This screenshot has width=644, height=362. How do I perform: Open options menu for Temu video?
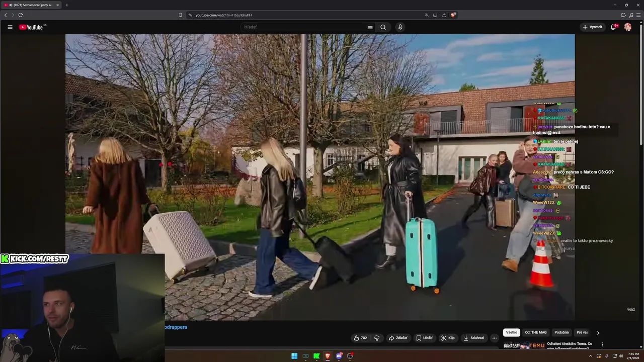click(602, 344)
